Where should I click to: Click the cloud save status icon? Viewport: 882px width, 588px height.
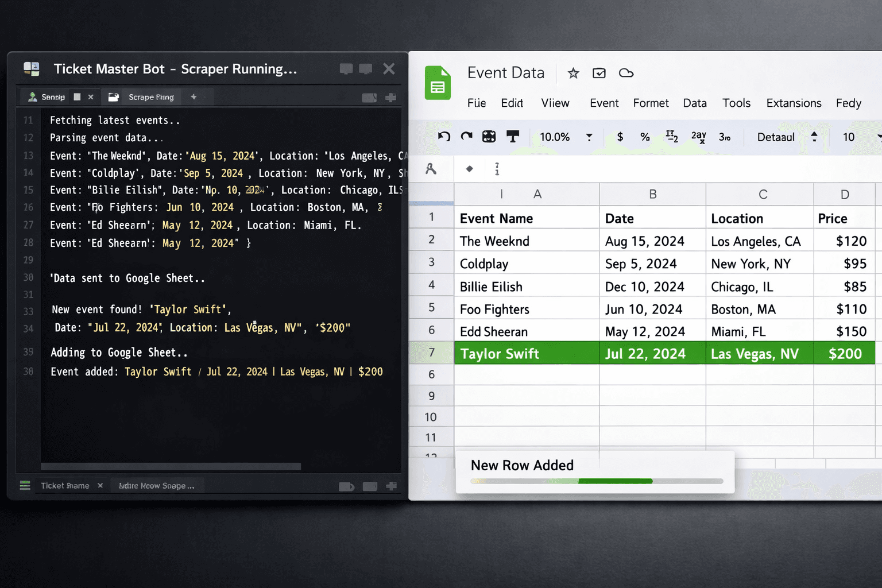click(626, 73)
